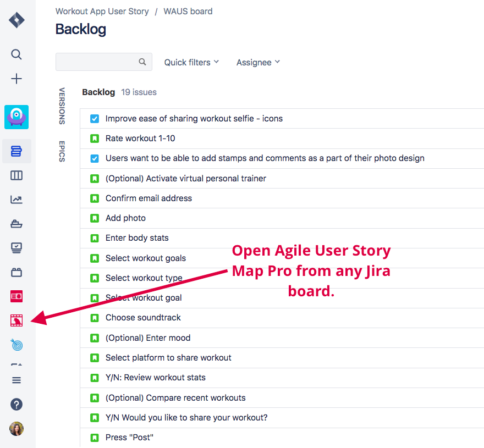The image size is (484, 448).
Task: Click story icon next to Confirm email address
Action: click(x=95, y=198)
